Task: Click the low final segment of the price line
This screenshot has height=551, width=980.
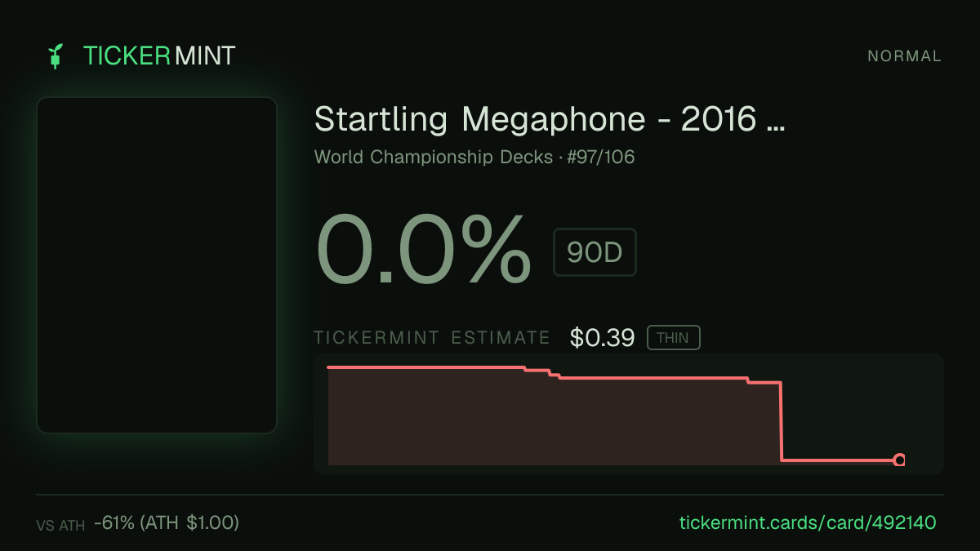Action: click(838, 460)
